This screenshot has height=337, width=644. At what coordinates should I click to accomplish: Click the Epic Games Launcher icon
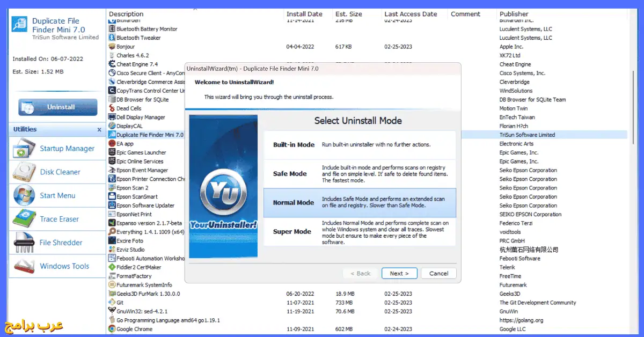point(112,152)
